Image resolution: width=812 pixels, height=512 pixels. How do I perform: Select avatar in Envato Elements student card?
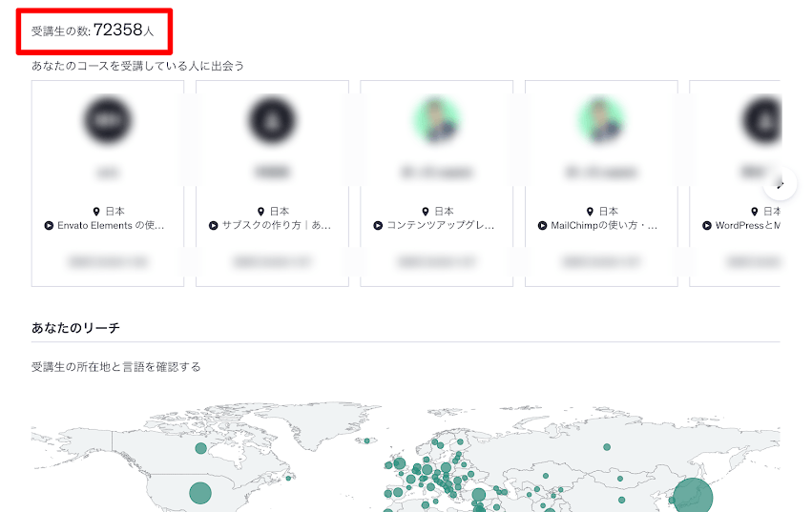[108, 120]
